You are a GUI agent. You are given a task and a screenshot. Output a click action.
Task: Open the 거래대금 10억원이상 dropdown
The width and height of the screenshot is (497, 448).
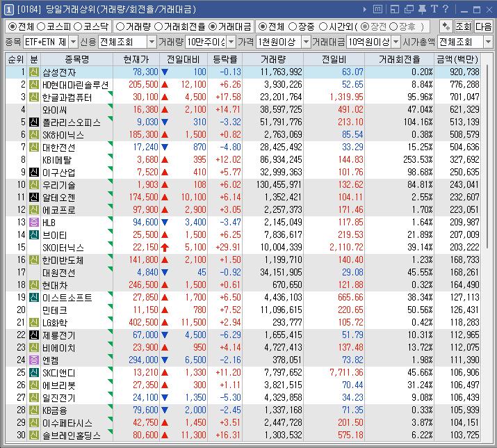tap(396, 42)
